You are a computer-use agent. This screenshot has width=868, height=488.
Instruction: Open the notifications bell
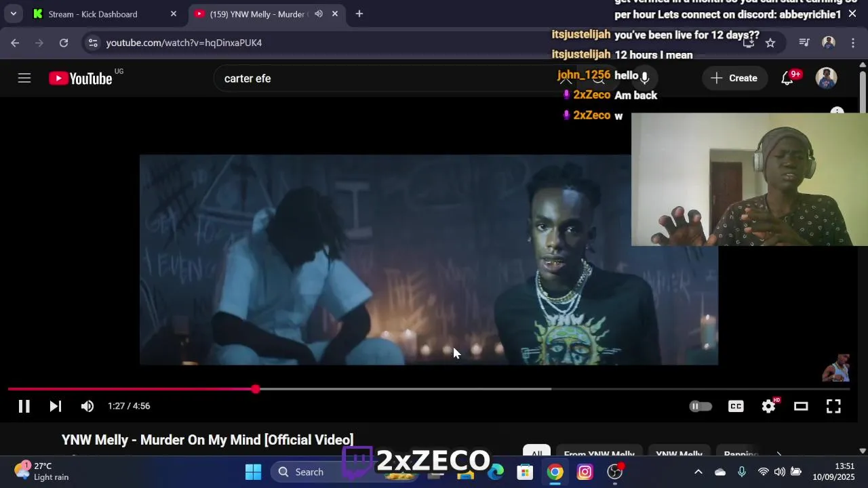pos(787,78)
